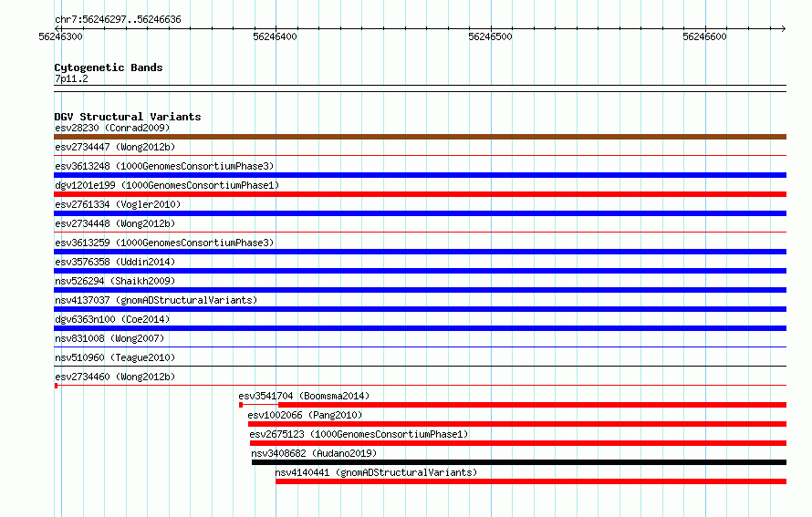
Task: Click nsv4140441 (gnomADStructuralVariants) label
Action: pos(376,472)
